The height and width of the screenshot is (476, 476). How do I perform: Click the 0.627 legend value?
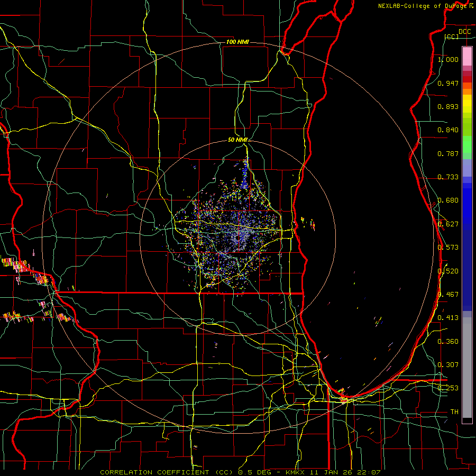[x=448, y=224]
